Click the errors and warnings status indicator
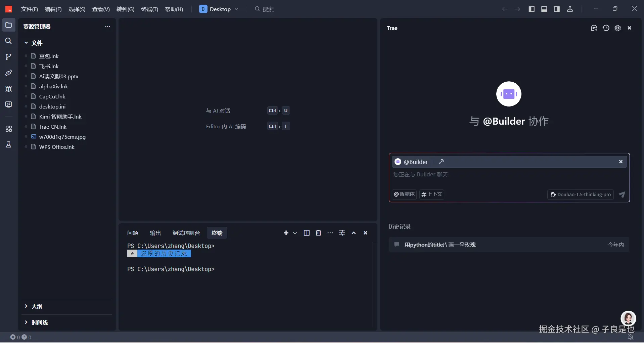The width and height of the screenshot is (644, 343). (x=21, y=337)
